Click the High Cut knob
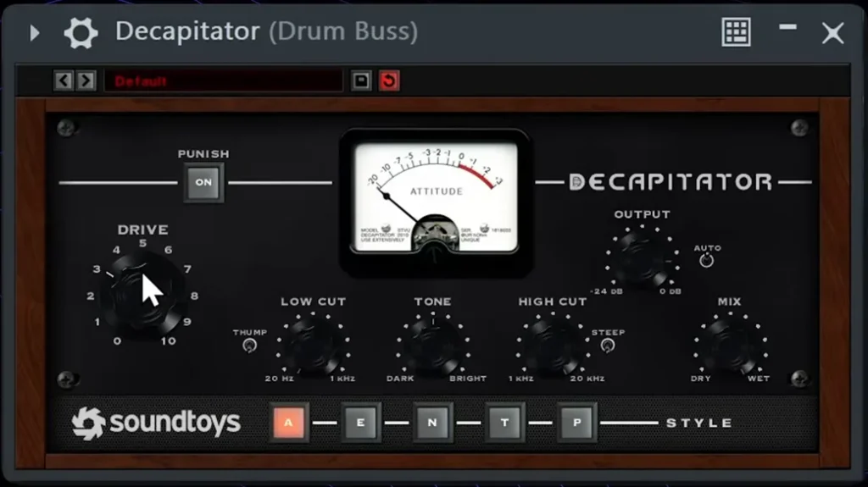Viewport: 868px width, 487px height. tap(553, 347)
